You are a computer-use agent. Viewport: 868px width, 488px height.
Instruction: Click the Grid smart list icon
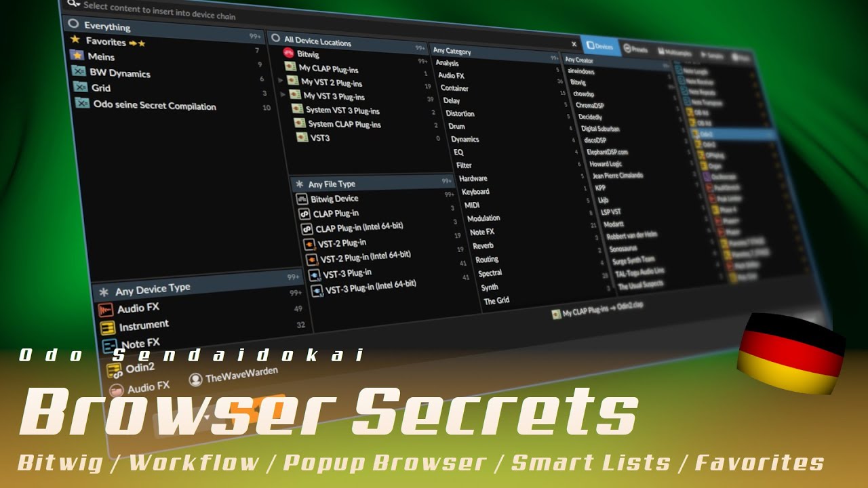point(81,87)
